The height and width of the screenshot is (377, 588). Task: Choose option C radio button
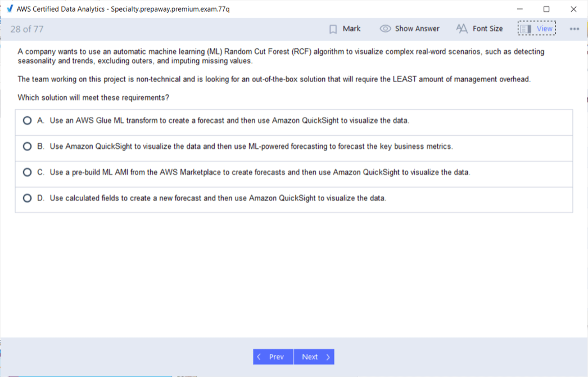pyautogui.click(x=27, y=172)
